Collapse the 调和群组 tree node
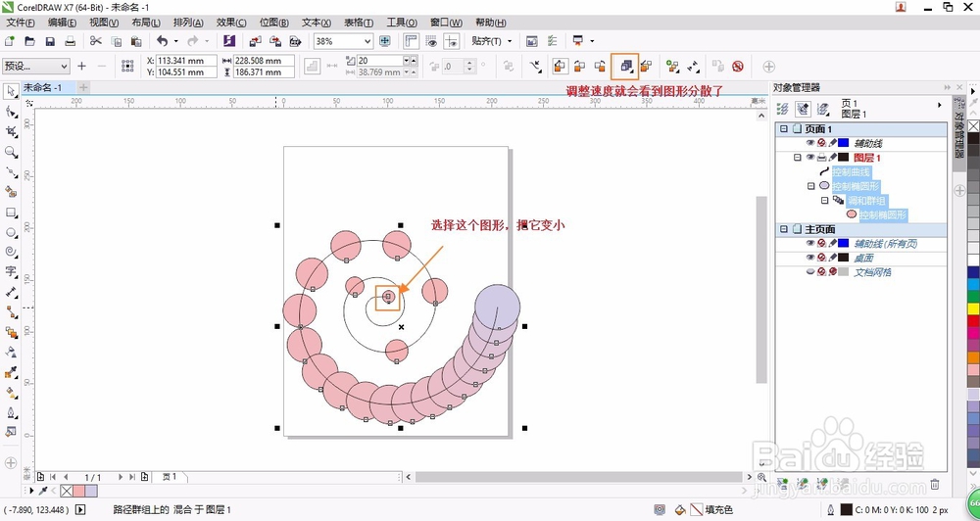The height and width of the screenshot is (521, 980). click(x=824, y=201)
